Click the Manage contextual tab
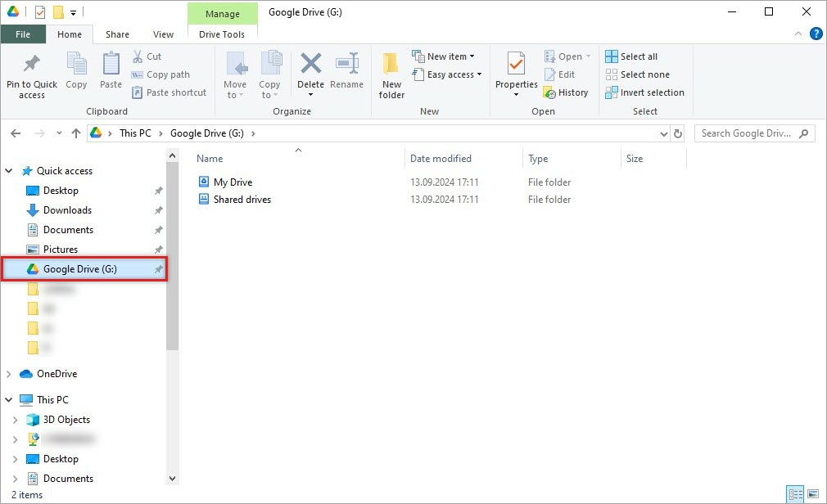Image resolution: width=827 pixels, height=504 pixels. 223,14
